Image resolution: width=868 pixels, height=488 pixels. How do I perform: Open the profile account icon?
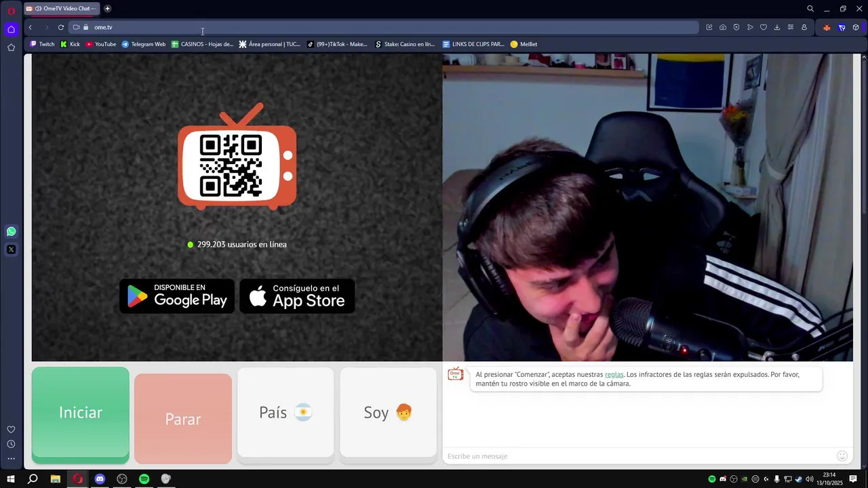pyautogui.click(x=804, y=27)
